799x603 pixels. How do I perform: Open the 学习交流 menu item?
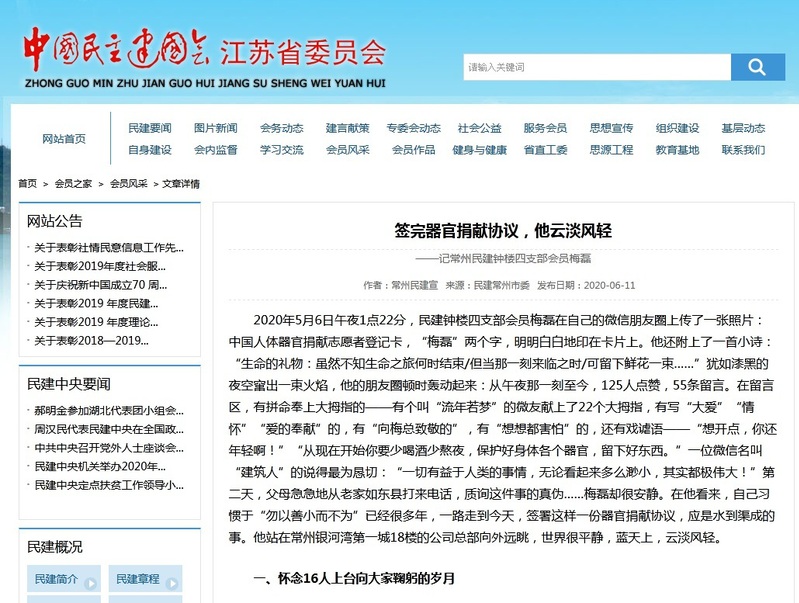(x=282, y=150)
